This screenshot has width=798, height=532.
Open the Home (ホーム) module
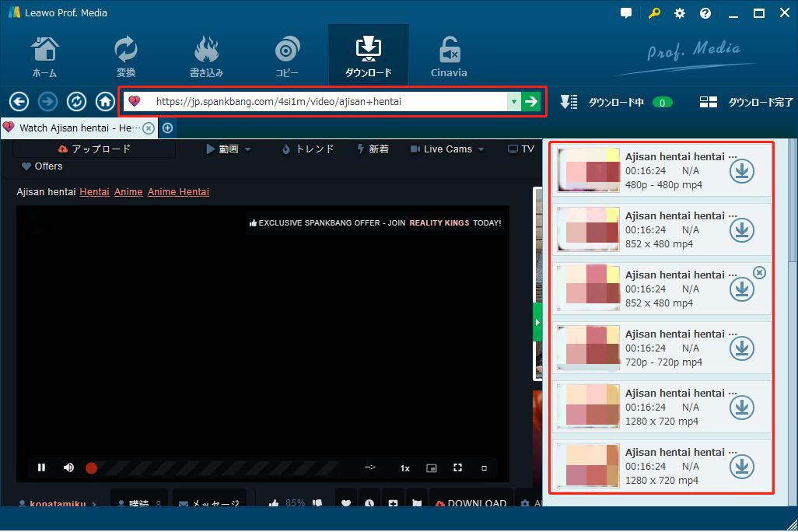pos(45,57)
